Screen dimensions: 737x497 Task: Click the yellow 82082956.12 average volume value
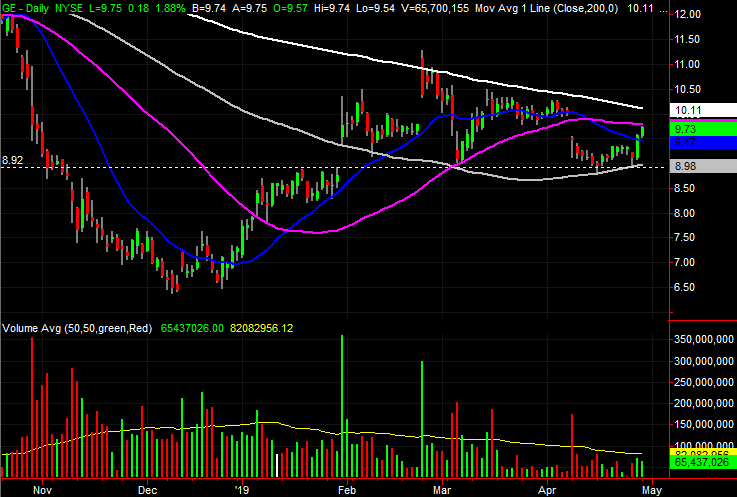(x=261, y=328)
